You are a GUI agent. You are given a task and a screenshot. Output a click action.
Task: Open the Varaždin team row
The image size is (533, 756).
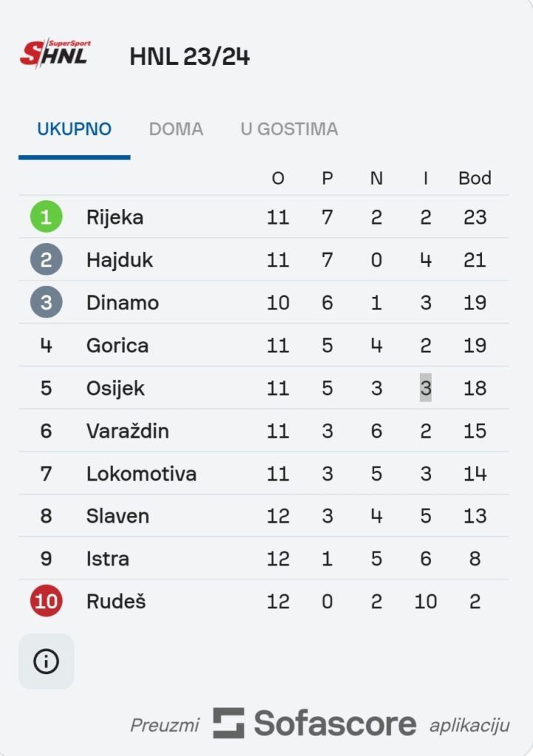(x=264, y=430)
